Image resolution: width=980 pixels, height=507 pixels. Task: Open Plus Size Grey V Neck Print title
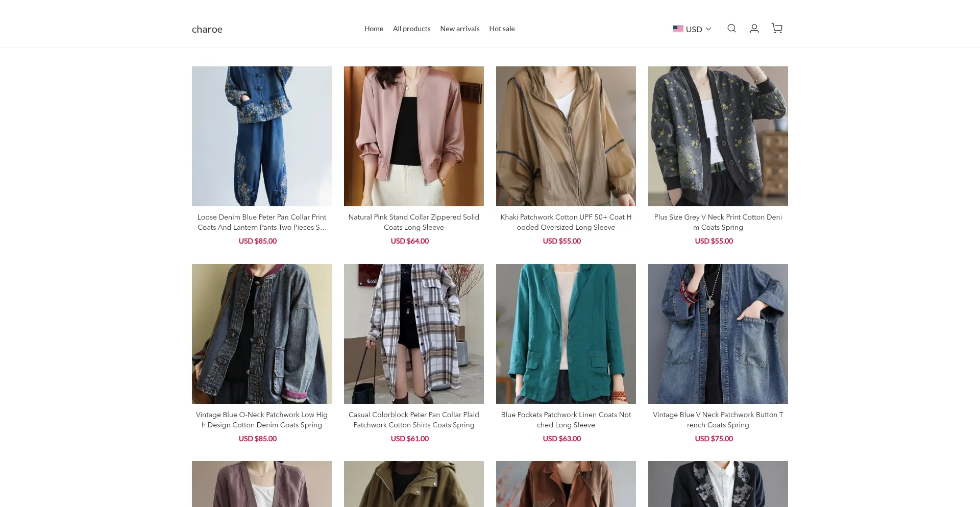click(x=718, y=222)
